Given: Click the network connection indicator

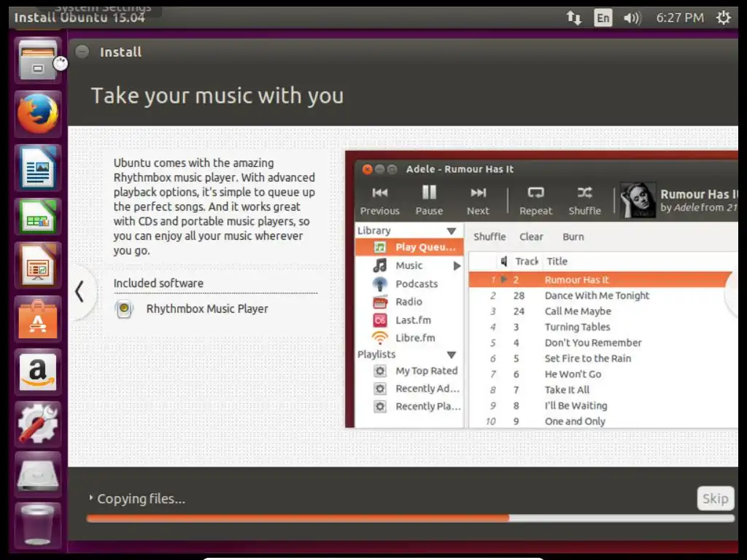Looking at the screenshot, I should tap(573, 18).
